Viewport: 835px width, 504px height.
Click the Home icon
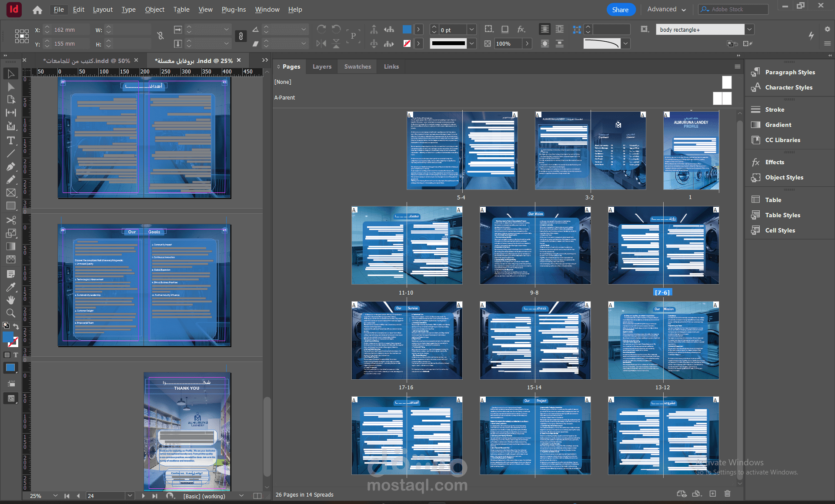[37, 10]
